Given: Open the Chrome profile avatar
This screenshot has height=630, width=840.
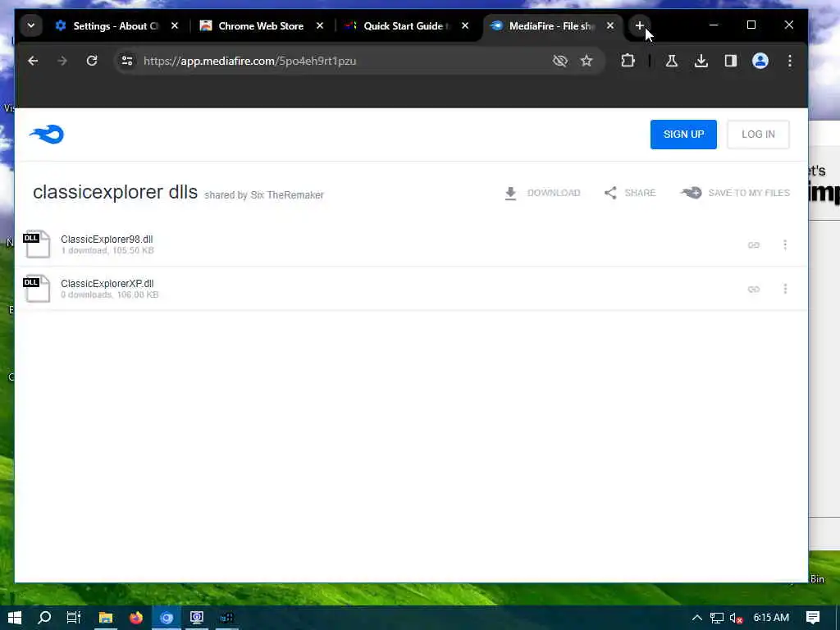Looking at the screenshot, I should point(760,61).
